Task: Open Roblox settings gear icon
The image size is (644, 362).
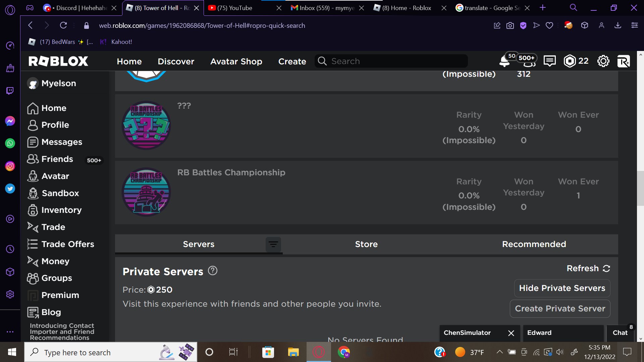Action: pyautogui.click(x=603, y=61)
